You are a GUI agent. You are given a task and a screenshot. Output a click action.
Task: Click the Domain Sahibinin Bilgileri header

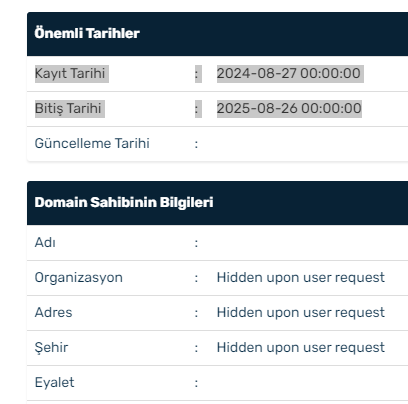click(124, 202)
